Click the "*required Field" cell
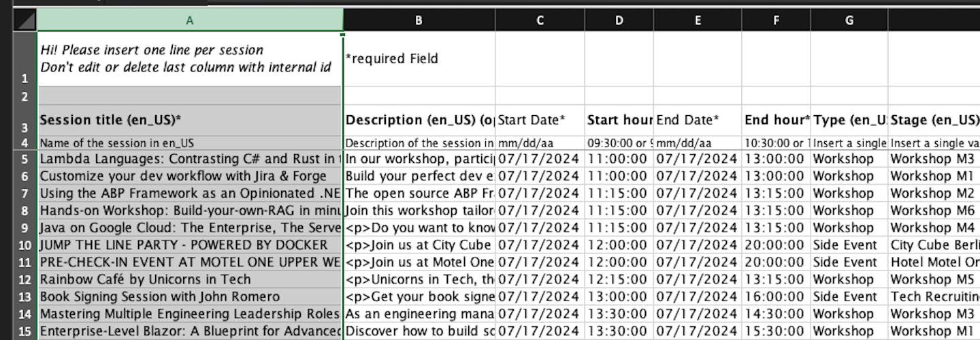The width and height of the screenshot is (980, 340). click(x=419, y=59)
